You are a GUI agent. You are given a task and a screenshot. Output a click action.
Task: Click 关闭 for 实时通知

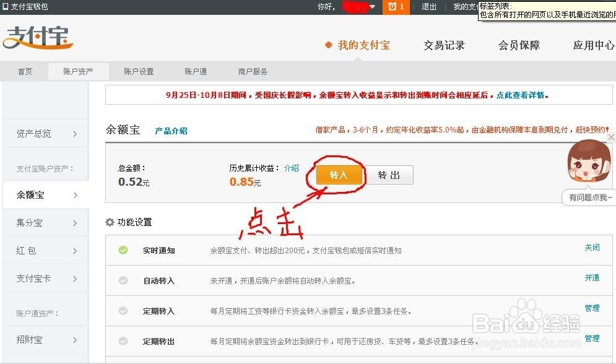coord(592,248)
